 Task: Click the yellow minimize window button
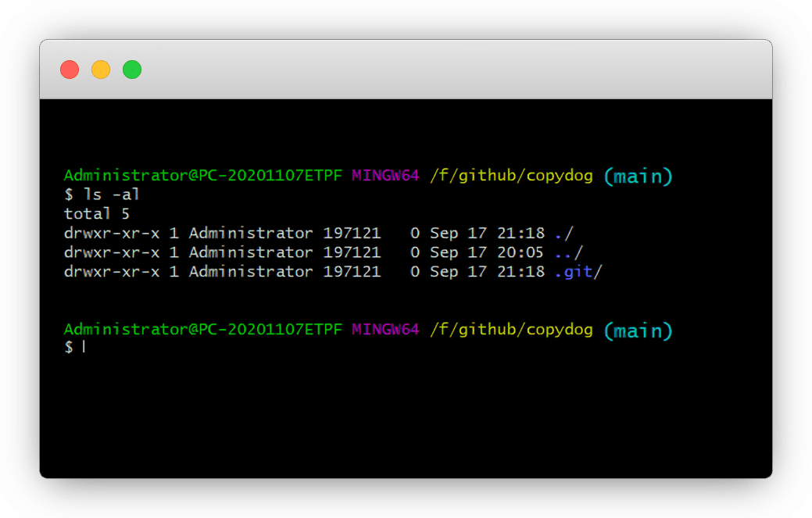click(x=101, y=70)
